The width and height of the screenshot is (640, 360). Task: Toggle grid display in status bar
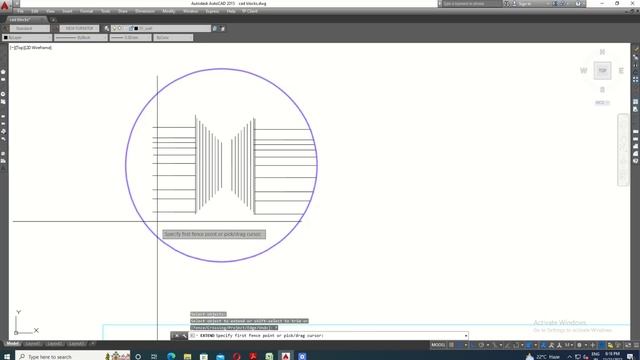pos(451,345)
